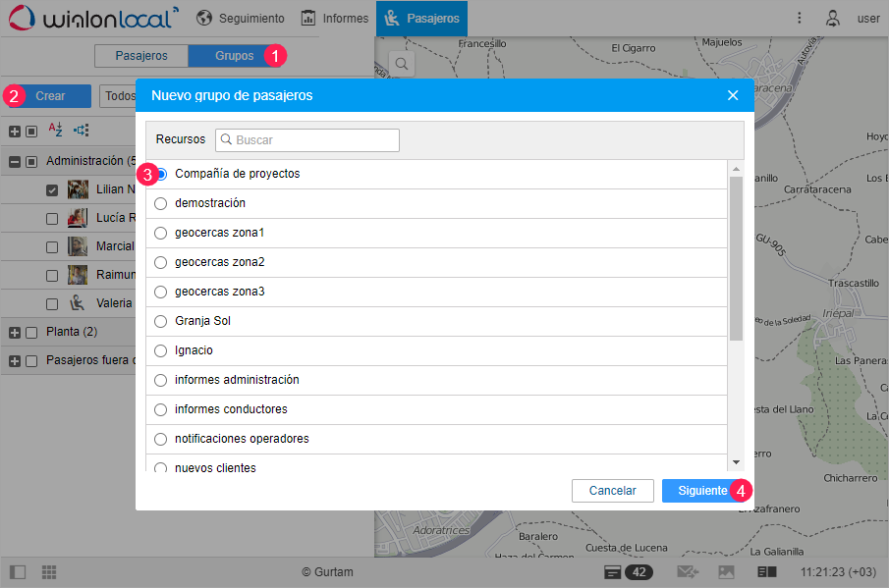Select geocercas zona1 radio button
This screenshot has width=889, height=588.
point(161,233)
